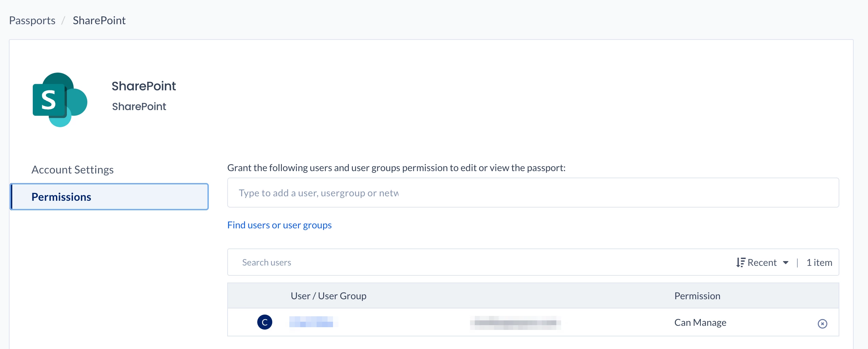Viewport: 868px width, 349px height.
Task: Open the Account Settings tab
Action: click(72, 169)
